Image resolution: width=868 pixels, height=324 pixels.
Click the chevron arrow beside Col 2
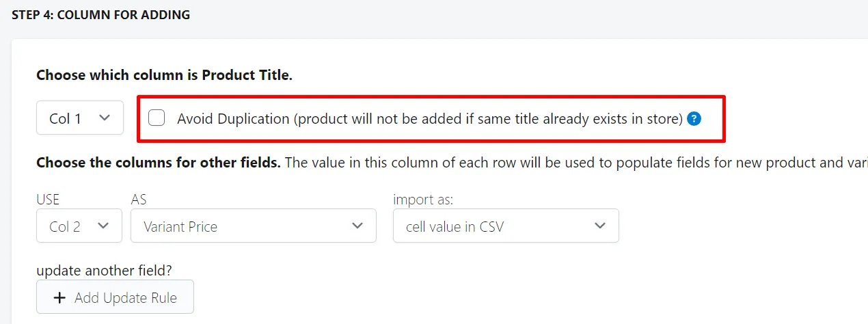tap(104, 226)
